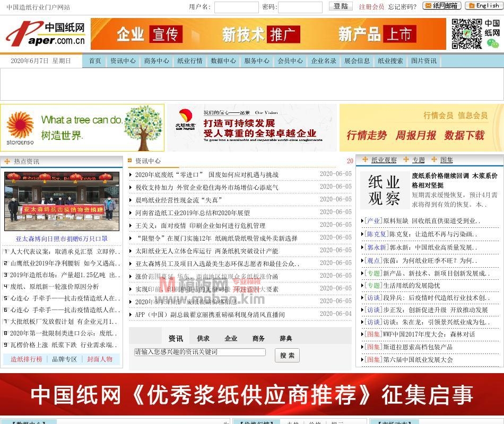Click 品牌专区 link

[x=65, y=359]
